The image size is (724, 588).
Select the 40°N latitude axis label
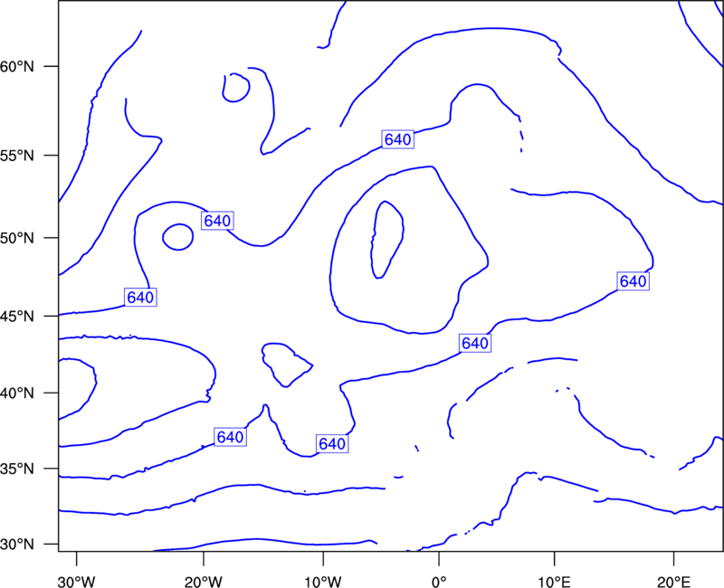17,394
